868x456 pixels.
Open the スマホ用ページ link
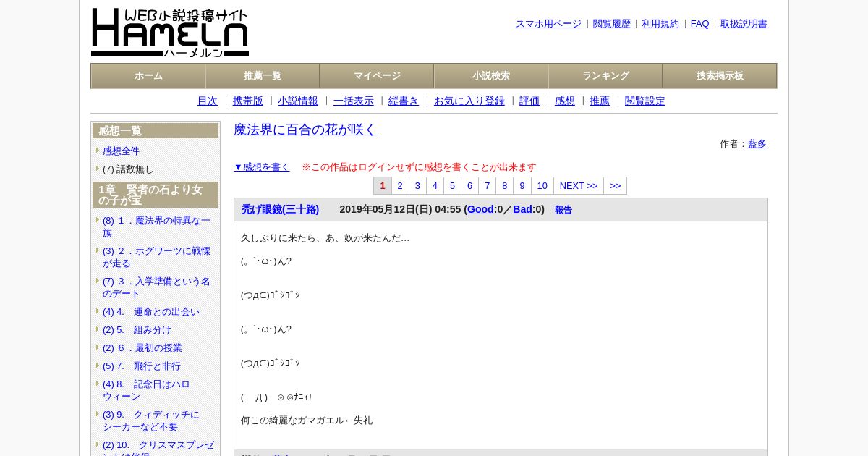[x=548, y=24]
